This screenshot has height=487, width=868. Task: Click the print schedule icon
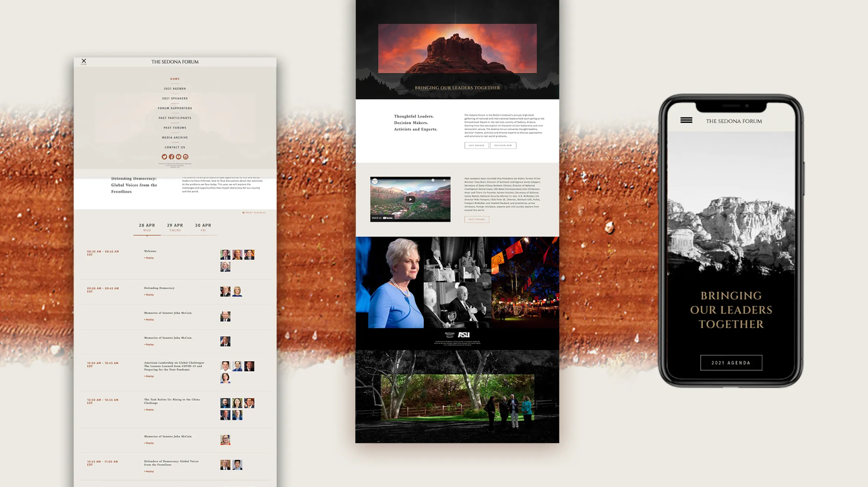243,212
